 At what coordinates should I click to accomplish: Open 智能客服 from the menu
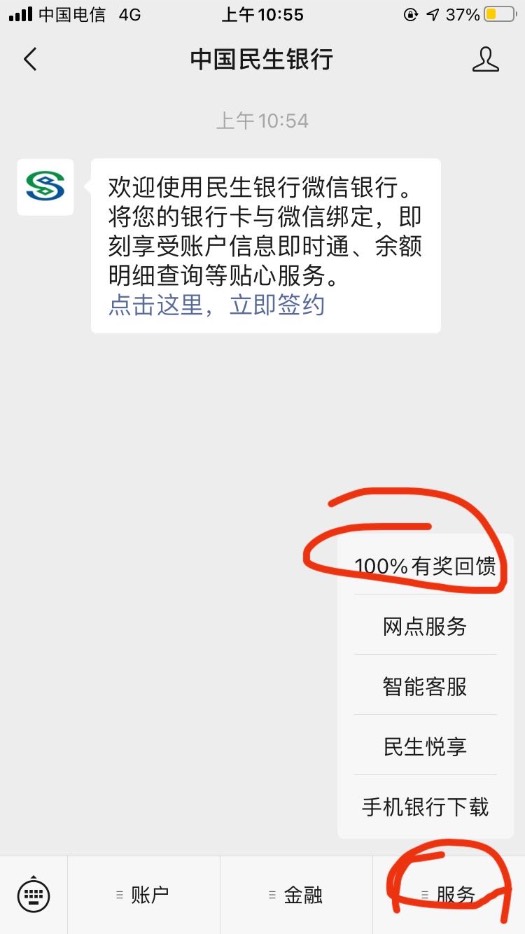point(425,686)
